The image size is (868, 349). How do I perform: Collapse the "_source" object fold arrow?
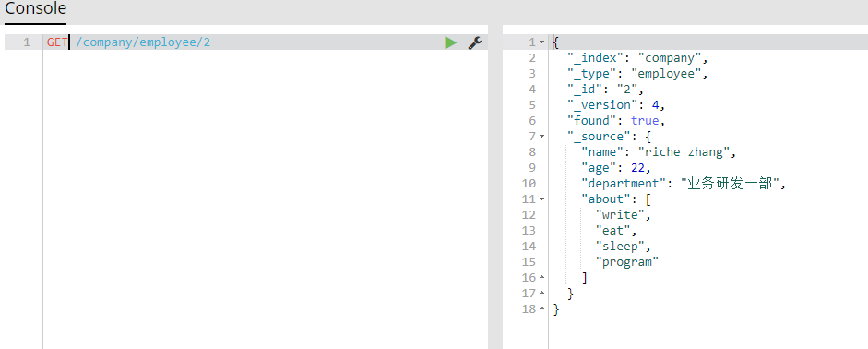pyautogui.click(x=541, y=137)
